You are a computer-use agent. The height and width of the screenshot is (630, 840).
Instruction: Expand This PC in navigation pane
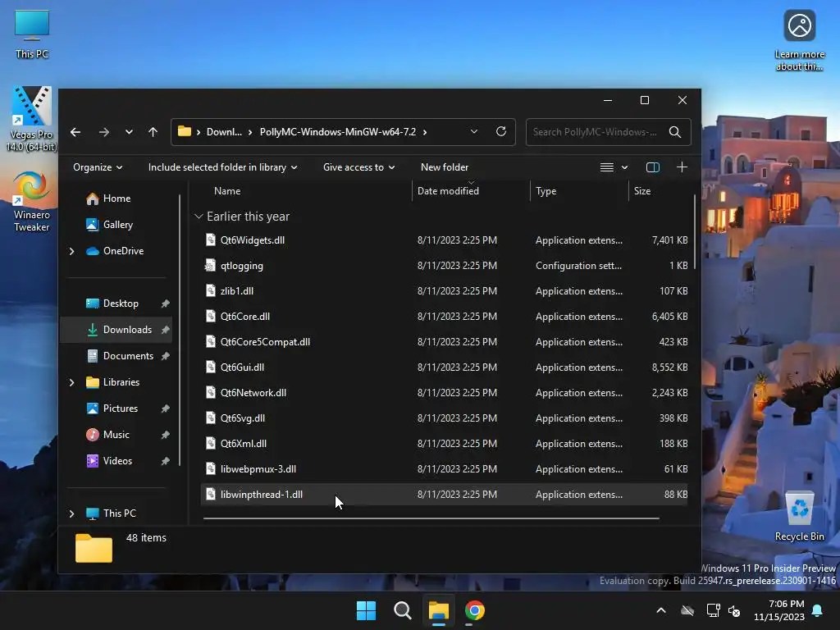72,514
